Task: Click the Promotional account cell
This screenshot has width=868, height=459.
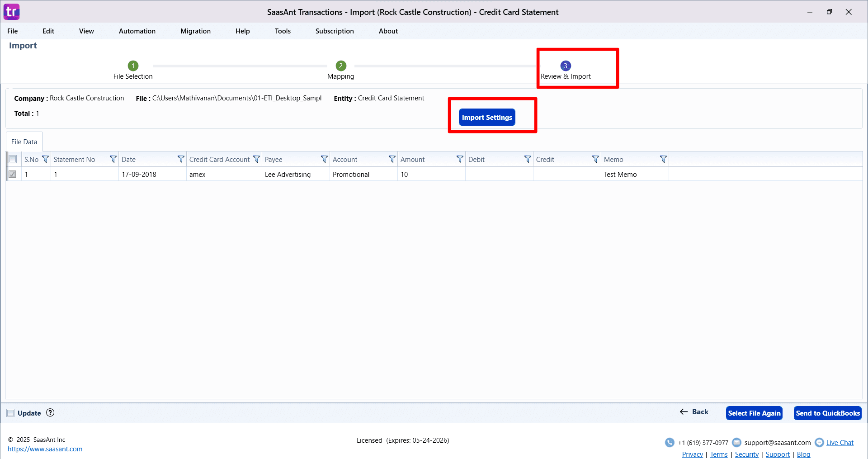Action: pos(363,174)
